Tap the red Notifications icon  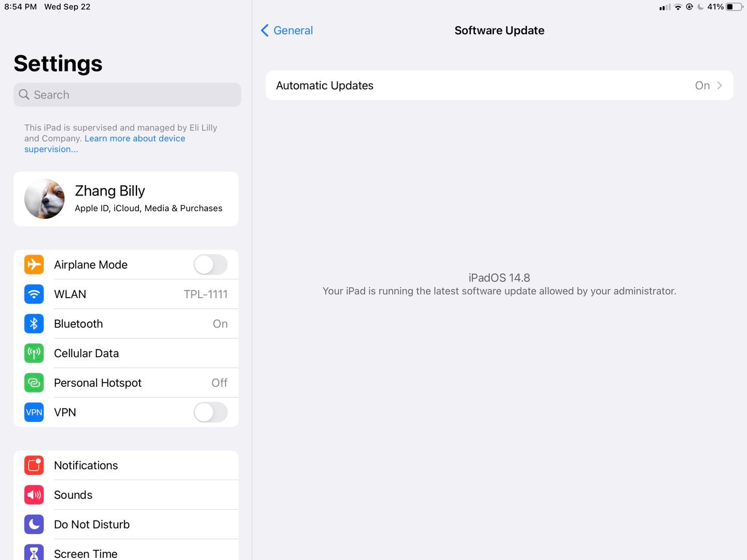tap(34, 465)
